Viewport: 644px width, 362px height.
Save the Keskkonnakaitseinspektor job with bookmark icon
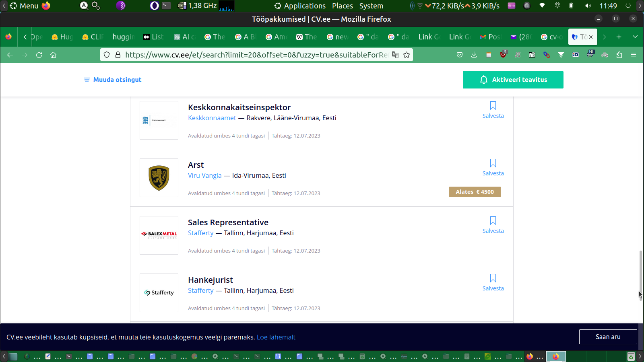pyautogui.click(x=493, y=110)
